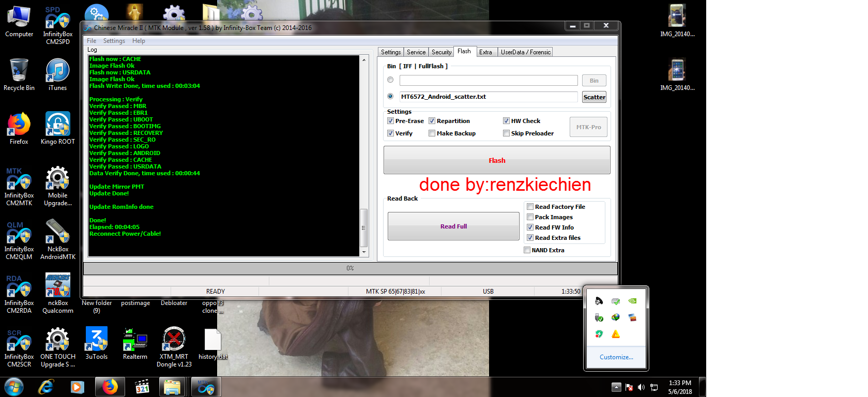Image resolution: width=868 pixels, height=397 pixels.
Task: Click the NVIDIA tray icon in overflow popup
Action: click(x=632, y=301)
